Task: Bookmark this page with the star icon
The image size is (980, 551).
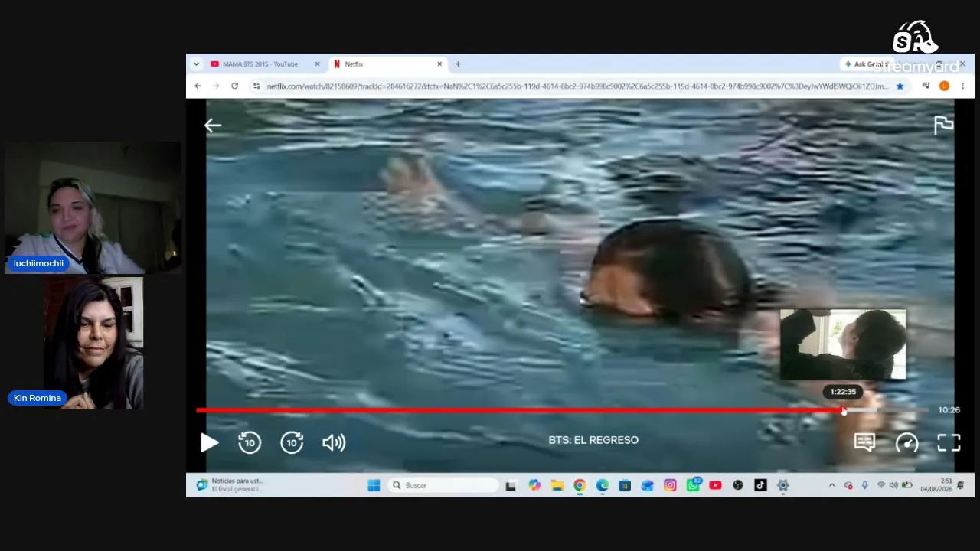Action: pos(900,86)
